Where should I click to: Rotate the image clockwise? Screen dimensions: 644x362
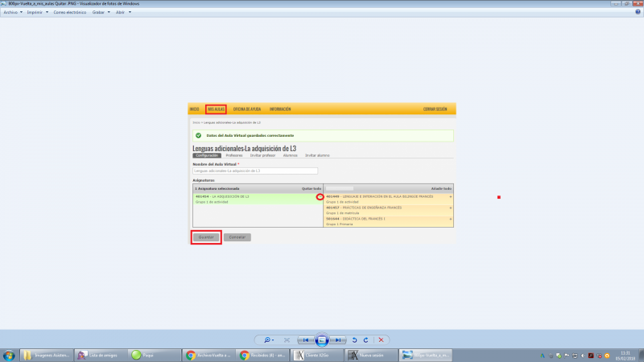point(366,340)
